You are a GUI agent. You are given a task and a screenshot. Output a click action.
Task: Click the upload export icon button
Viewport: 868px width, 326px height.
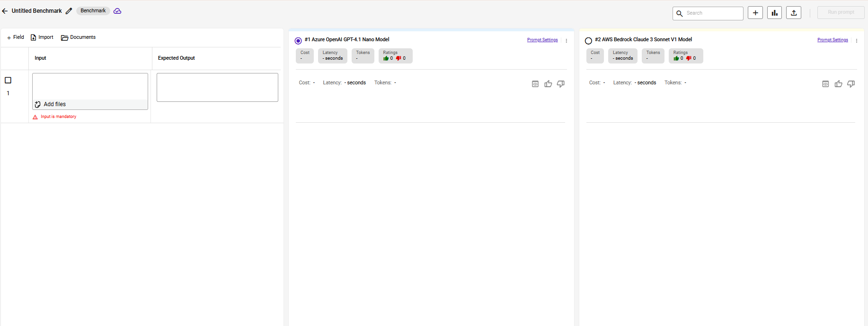[x=794, y=13]
